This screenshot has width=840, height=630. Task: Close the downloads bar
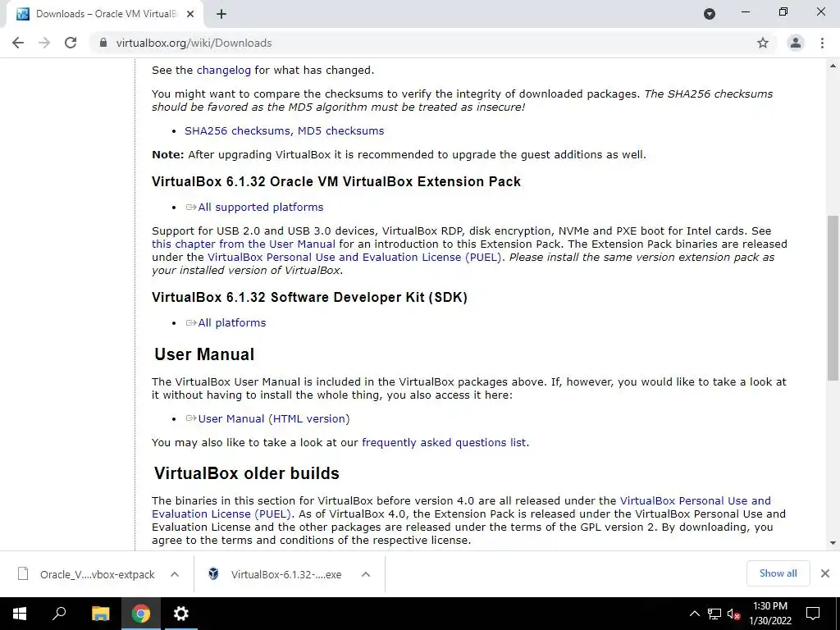[x=825, y=573]
